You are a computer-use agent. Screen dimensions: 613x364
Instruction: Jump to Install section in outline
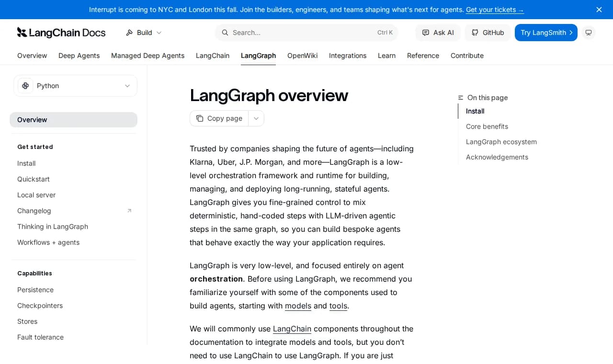475,111
